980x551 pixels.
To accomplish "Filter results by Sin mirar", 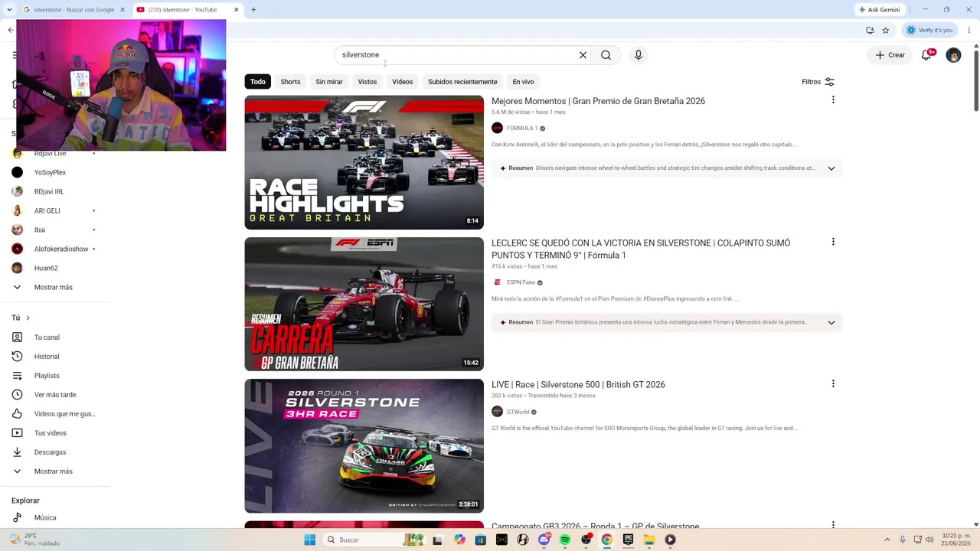I will click(x=329, y=82).
